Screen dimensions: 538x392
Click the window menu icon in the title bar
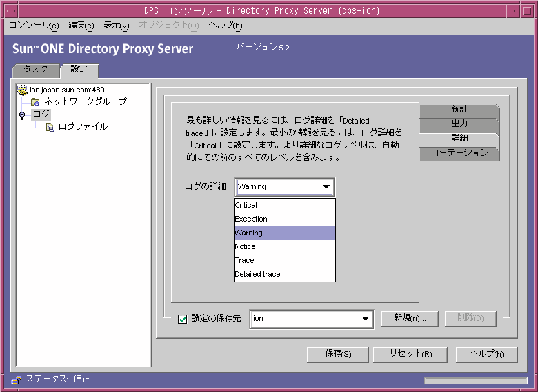coord(11,11)
